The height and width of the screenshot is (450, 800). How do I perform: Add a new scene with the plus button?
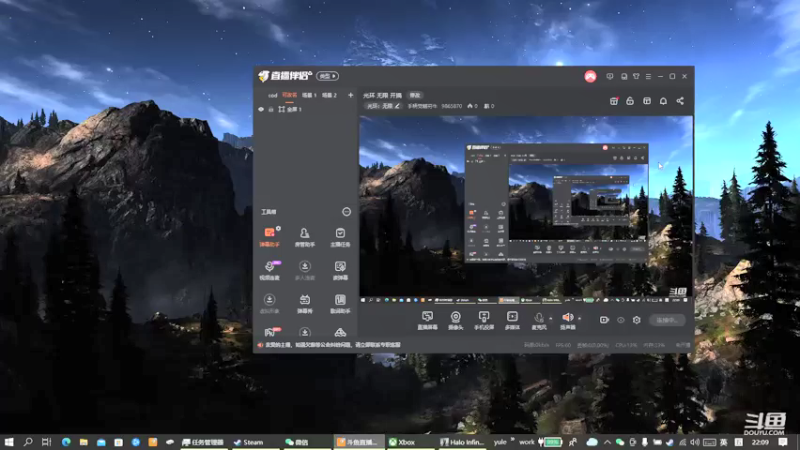(x=350, y=95)
